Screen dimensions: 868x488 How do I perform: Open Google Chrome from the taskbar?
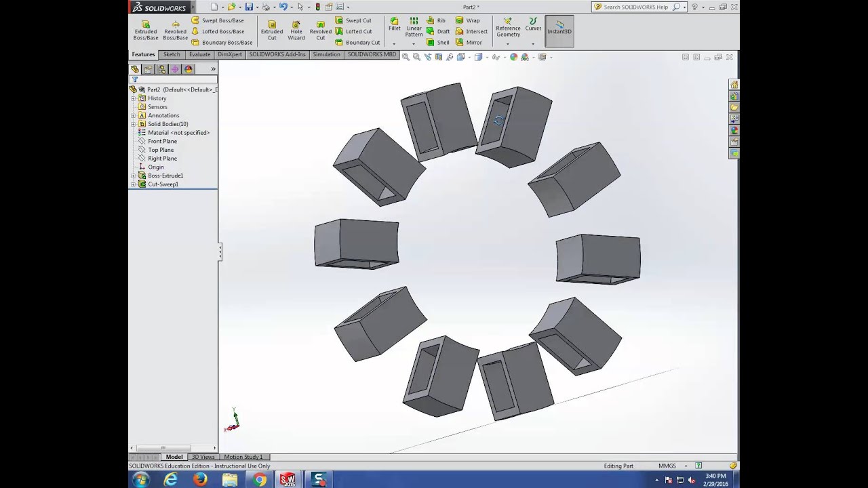click(x=260, y=480)
